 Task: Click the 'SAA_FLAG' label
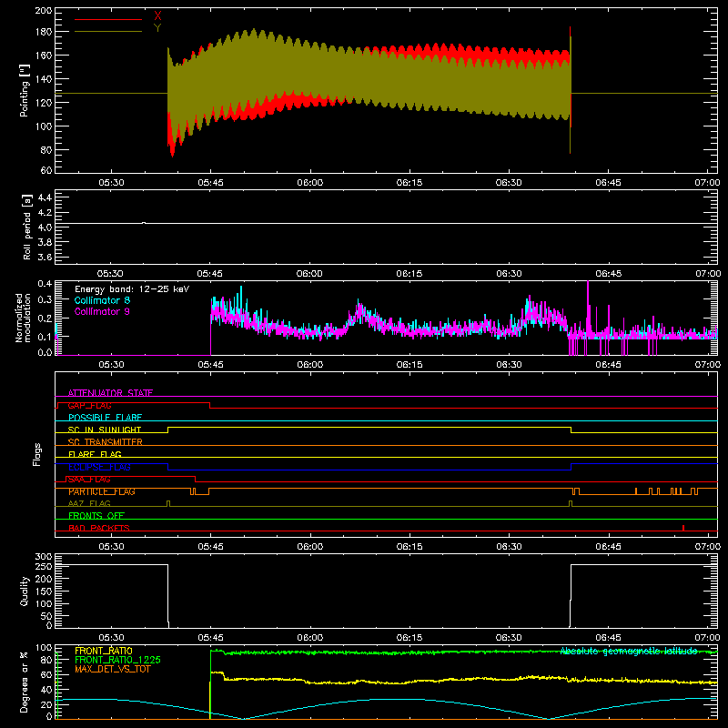tap(89, 480)
